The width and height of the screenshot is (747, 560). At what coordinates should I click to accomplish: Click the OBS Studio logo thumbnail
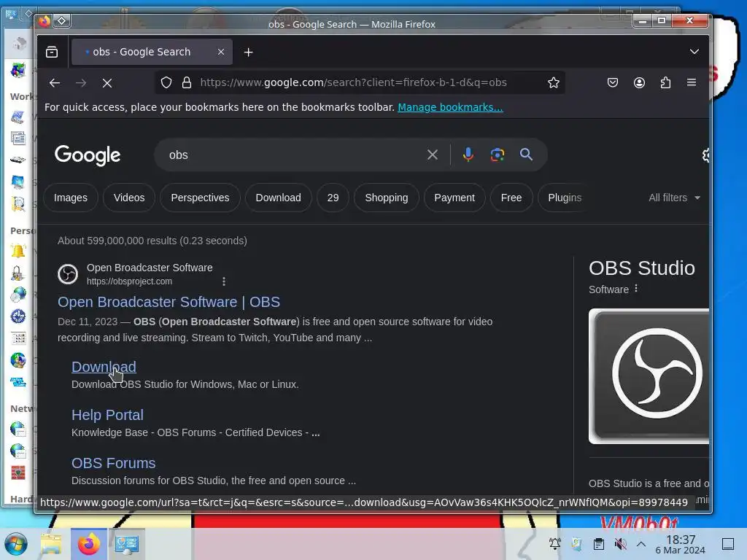[649, 376]
